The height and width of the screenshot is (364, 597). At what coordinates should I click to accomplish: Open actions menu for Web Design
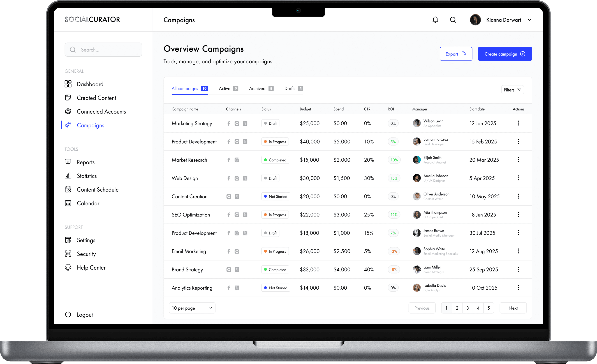(x=518, y=178)
